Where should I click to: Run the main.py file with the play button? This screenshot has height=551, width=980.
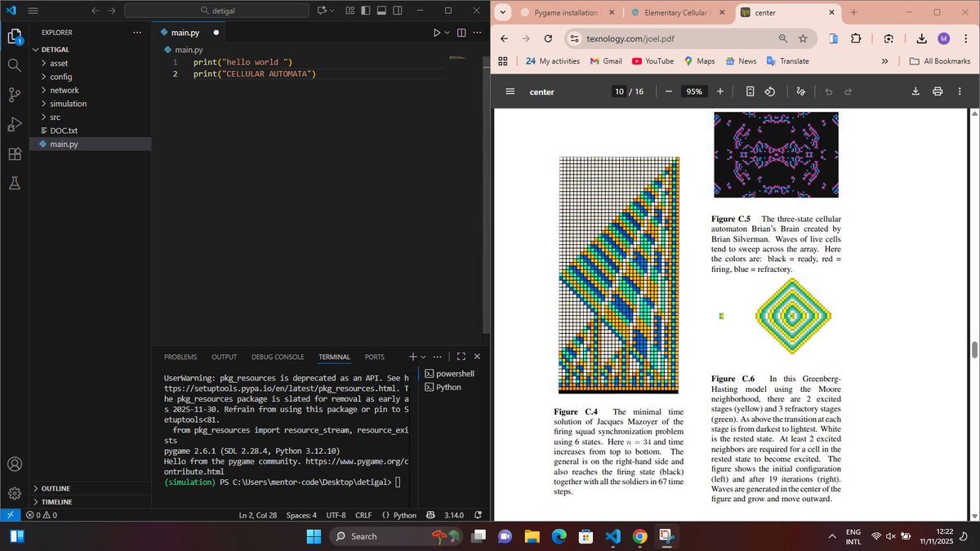436,33
